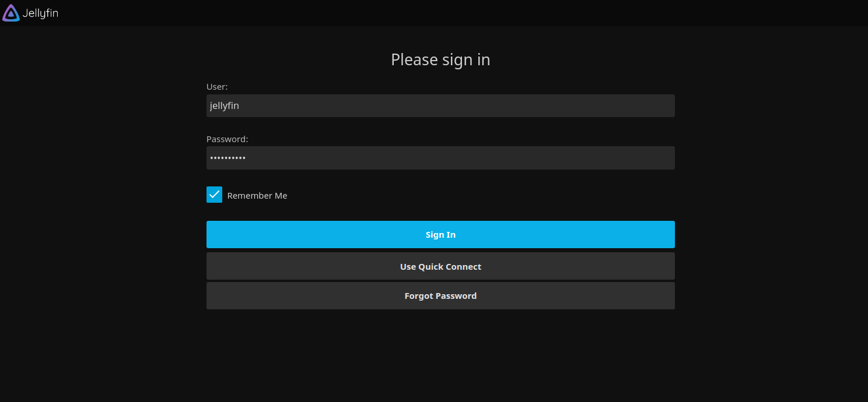Screen dimensions: 868x402
Task: Focus the User input field
Action: (x=440, y=106)
